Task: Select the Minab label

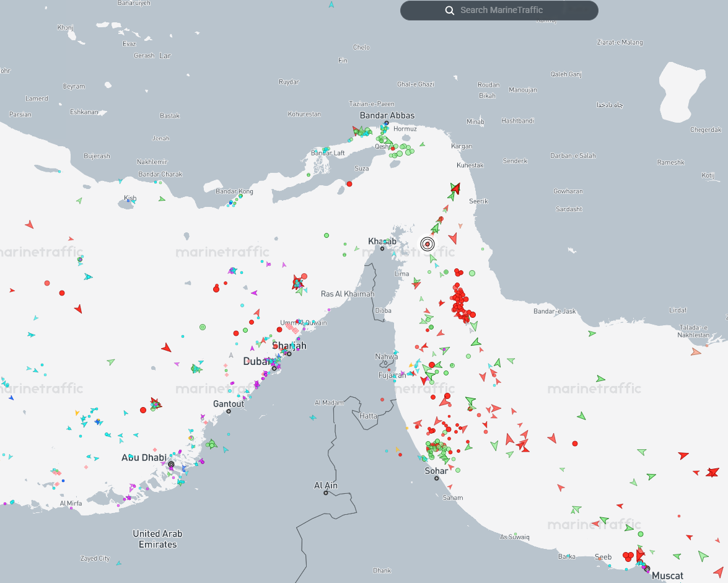Action: 475,121
